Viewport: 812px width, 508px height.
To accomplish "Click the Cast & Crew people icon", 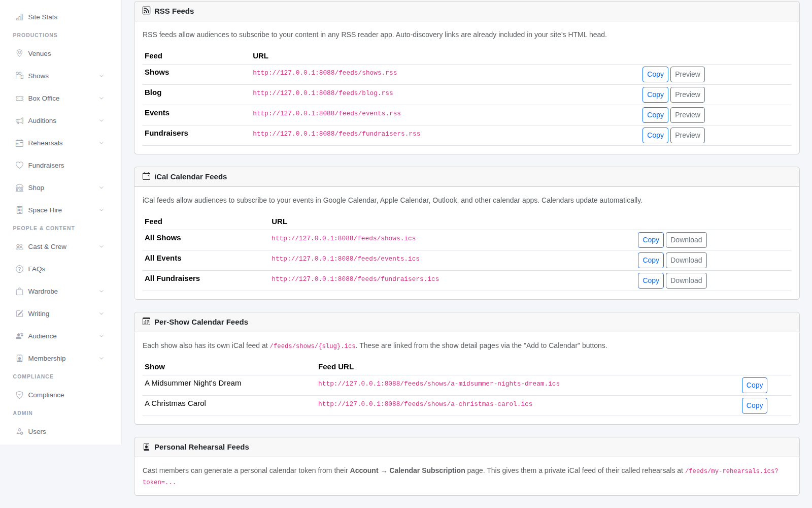I will click(19, 246).
